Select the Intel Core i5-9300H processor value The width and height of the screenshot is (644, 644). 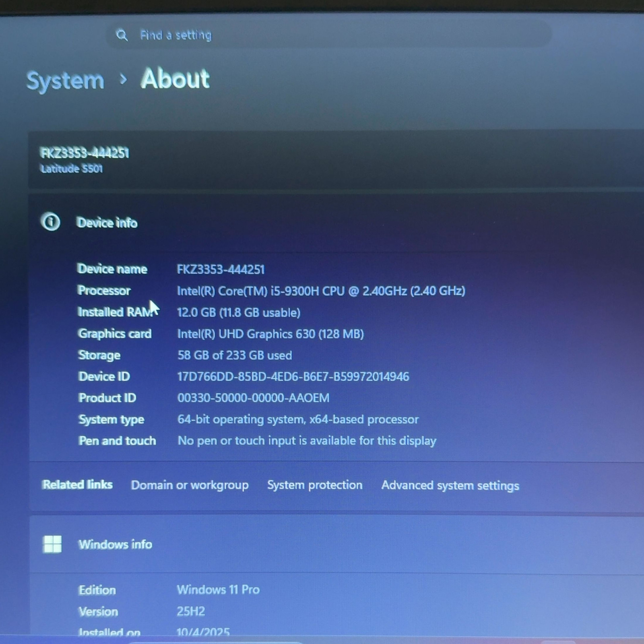(321, 291)
